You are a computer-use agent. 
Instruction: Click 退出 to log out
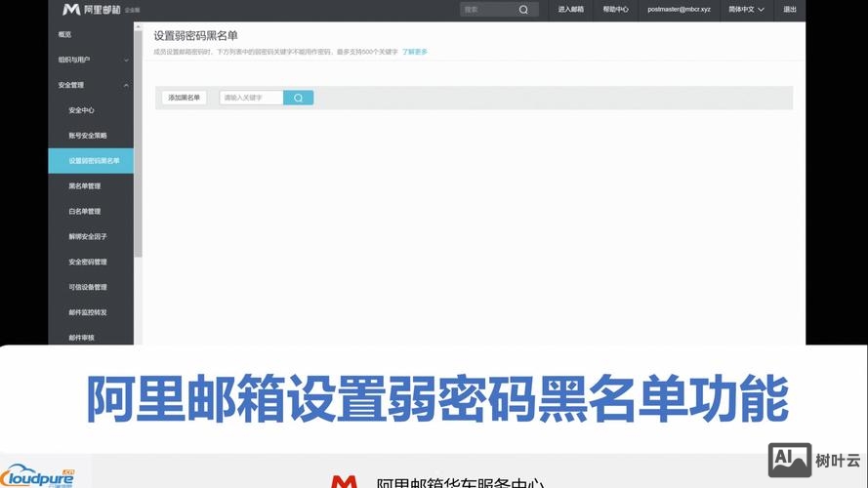point(789,10)
